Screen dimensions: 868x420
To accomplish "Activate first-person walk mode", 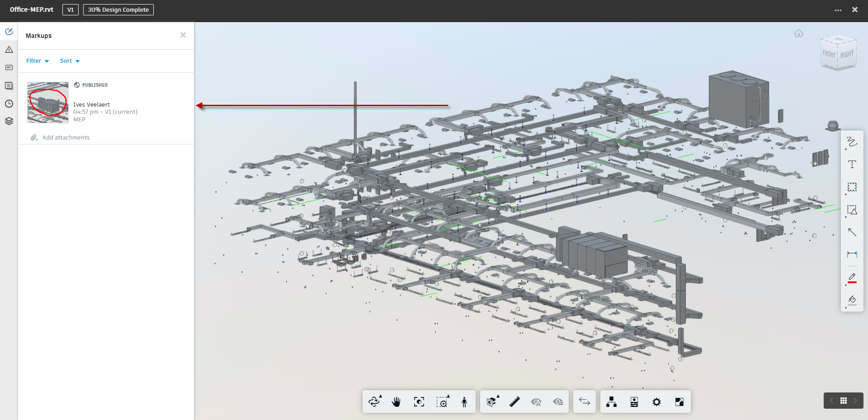I will tap(464, 401).
